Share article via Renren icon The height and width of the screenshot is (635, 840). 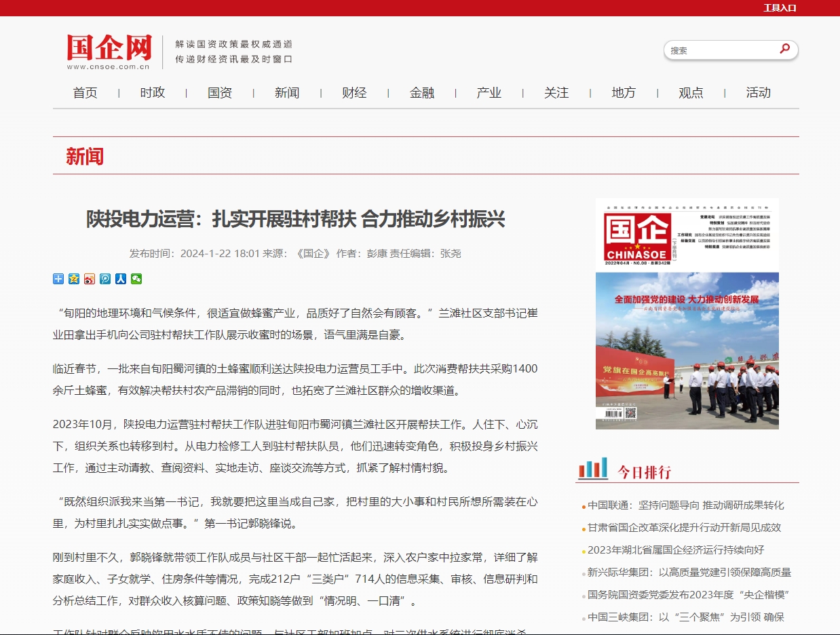[121, 279]
